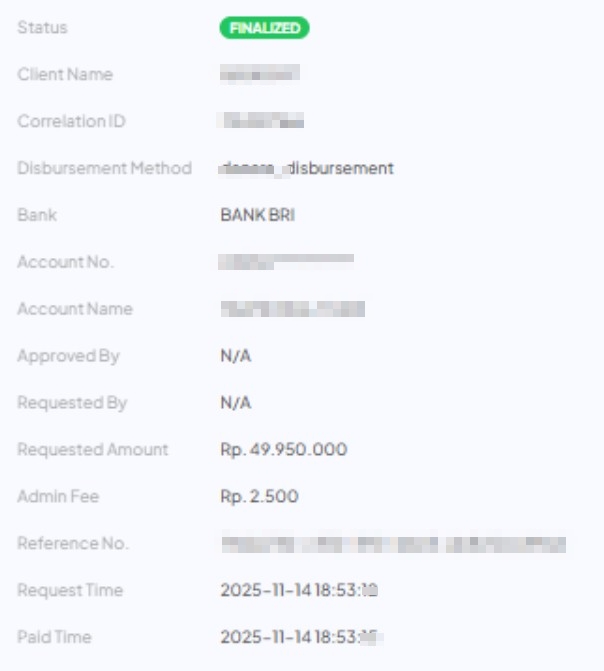The image size is (604, 671).
Task: Select the blurred Client Name value
Action: (x=259, y=74)
